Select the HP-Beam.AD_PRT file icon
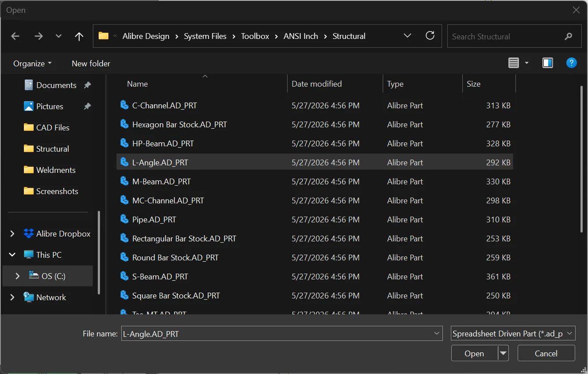 click(124, 143)
